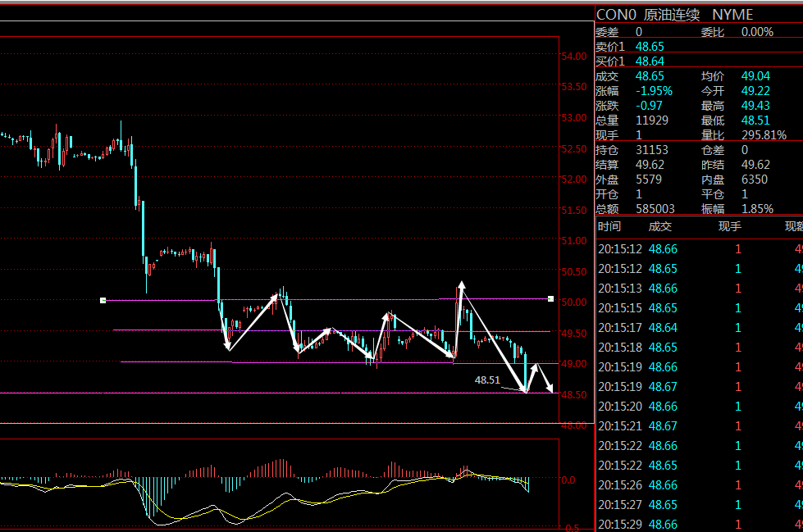
Task: Click the 0.0 label on MACD axis
Action: pyautogui.click(x=568, y=480)
